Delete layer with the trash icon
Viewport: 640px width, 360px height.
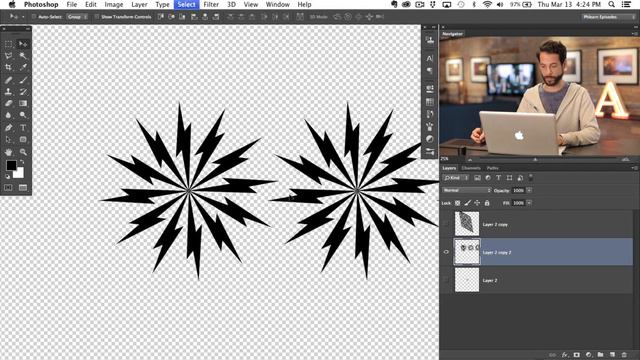pyautogui.click(x=624, y=355)
